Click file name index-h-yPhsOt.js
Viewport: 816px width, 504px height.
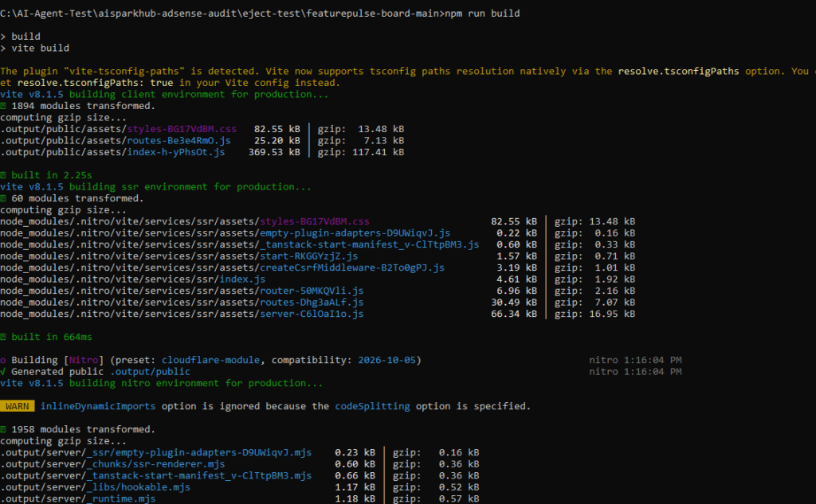click(x=176, y=152)
